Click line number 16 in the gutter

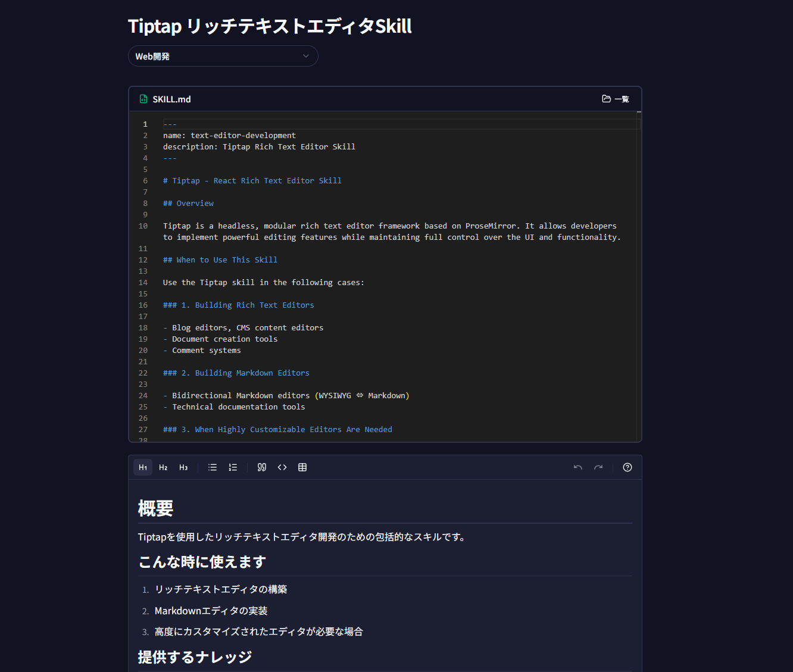click(x=143, y=305)
